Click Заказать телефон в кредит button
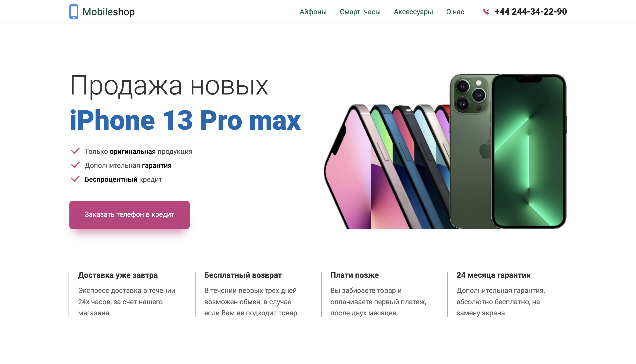This screenshot has height=364, width=636. pyautogui.click(x=129, y=215)
